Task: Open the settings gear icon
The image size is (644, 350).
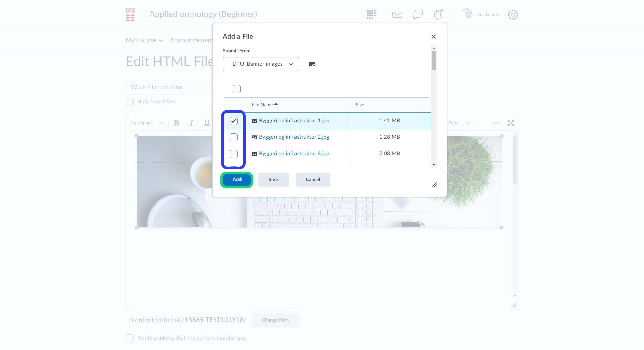Action: pos(513,15)
